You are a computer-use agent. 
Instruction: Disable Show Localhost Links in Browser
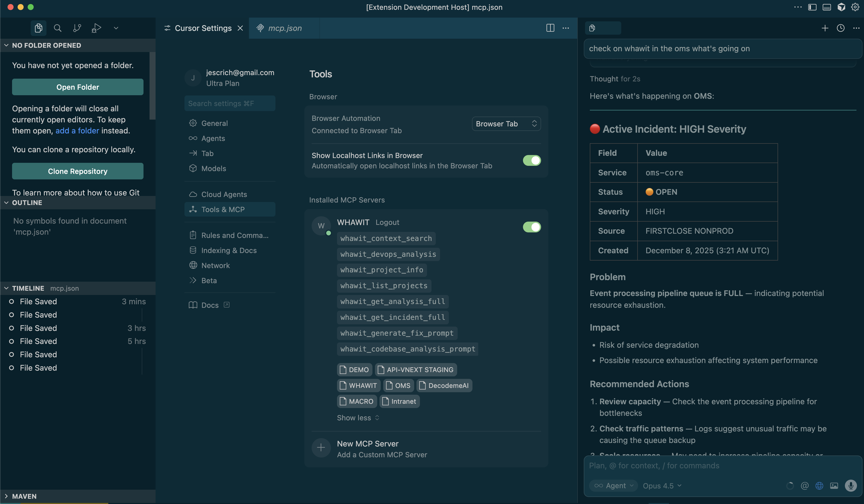532,161
